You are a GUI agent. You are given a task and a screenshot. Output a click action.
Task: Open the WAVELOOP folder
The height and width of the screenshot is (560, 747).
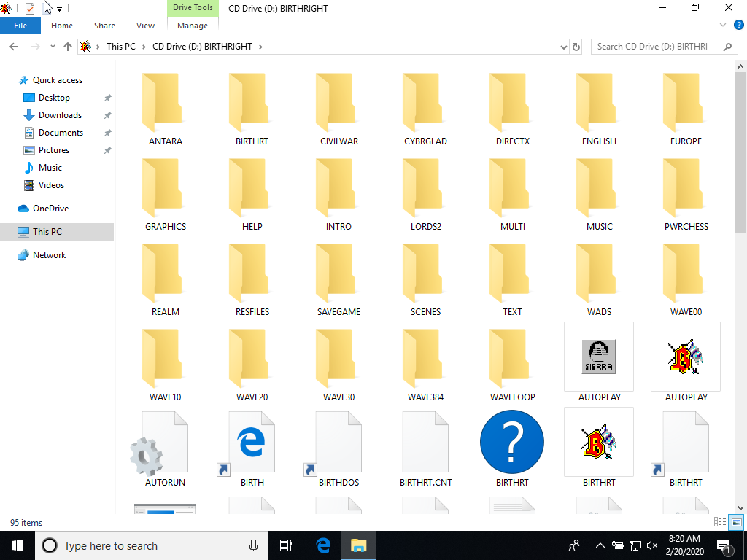point(512,365)
